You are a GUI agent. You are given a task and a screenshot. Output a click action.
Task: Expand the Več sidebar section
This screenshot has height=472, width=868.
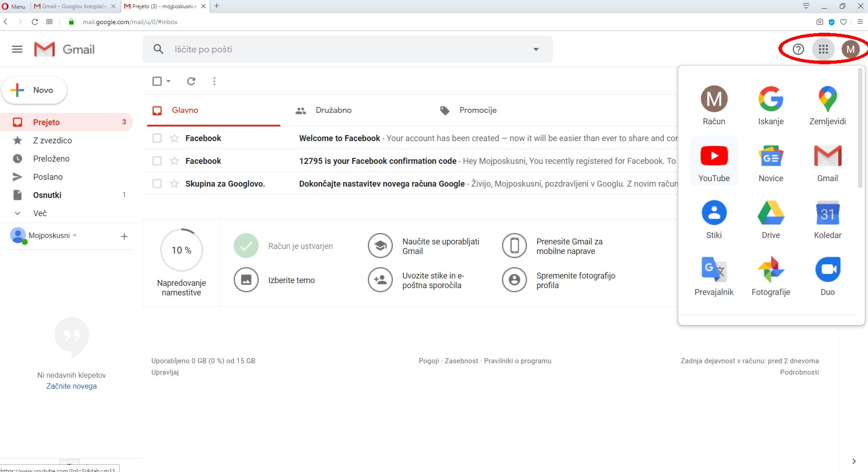[x=40, y=213]
